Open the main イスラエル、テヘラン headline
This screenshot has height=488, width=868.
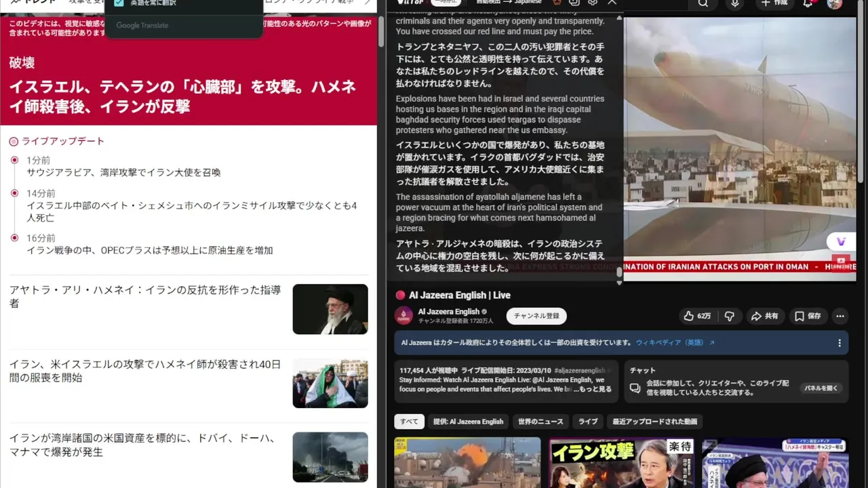(x=182, y=97)
